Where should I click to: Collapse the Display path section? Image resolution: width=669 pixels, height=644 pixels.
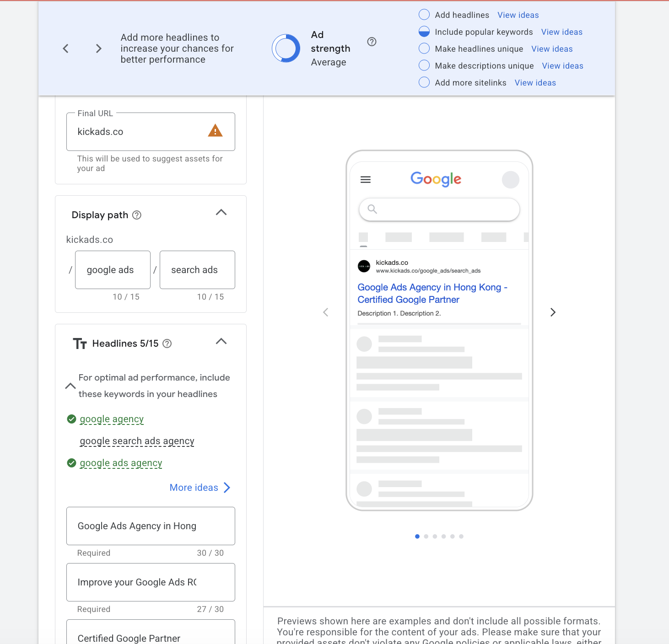[221, 212]
